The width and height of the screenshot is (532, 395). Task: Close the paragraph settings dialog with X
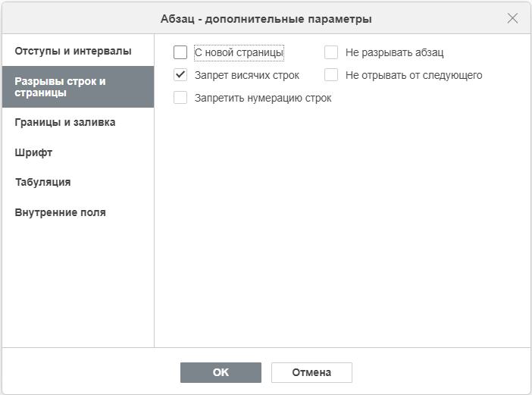[512, 18]
